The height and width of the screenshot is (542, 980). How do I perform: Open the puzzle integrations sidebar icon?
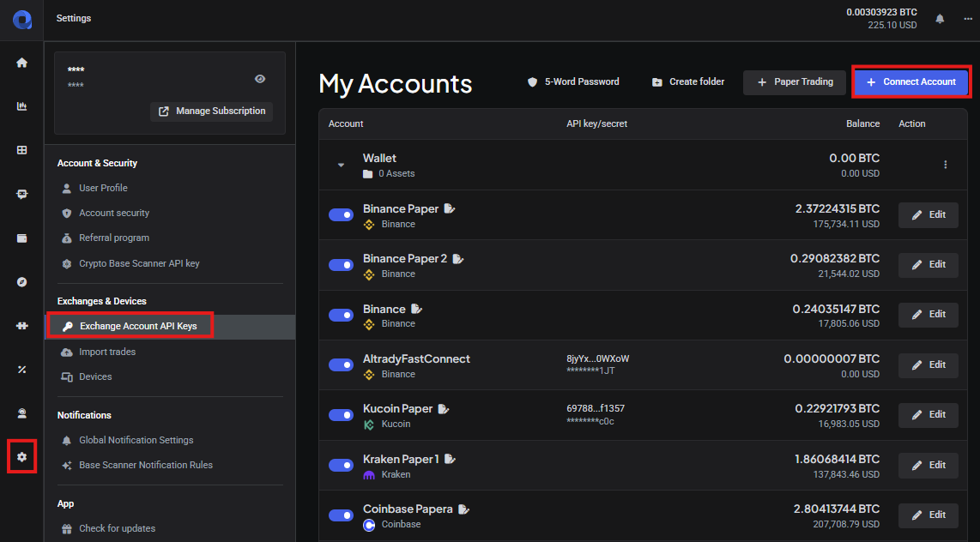point(21,325)
